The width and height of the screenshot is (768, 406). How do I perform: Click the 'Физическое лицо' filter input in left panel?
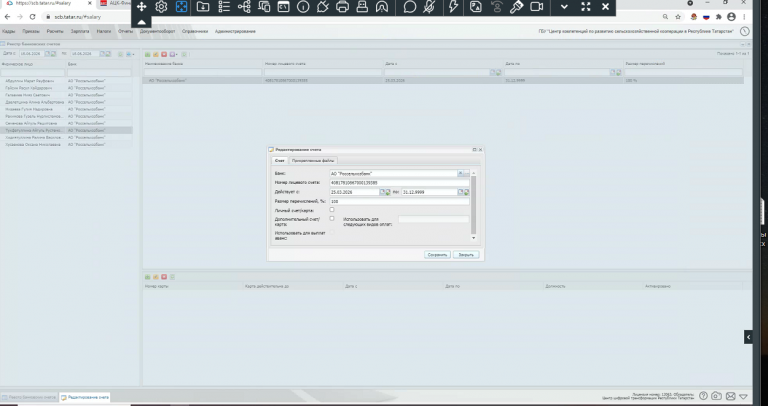32,72
